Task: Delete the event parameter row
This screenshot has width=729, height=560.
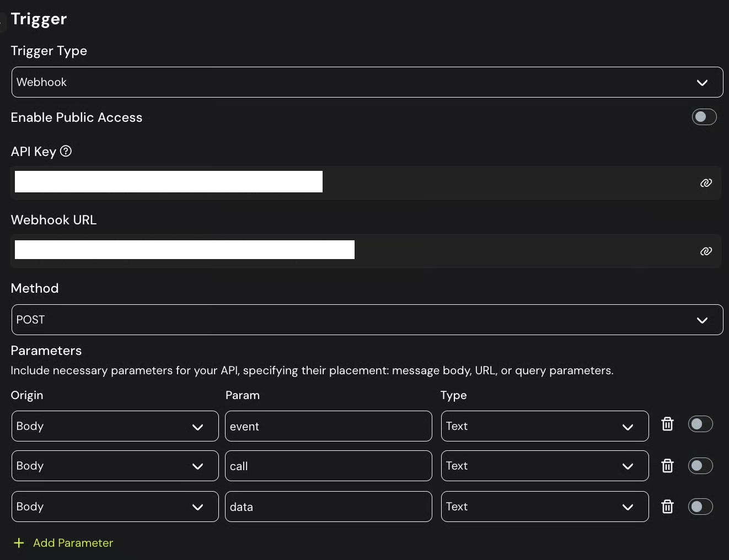Action: [x=667, y=424]
